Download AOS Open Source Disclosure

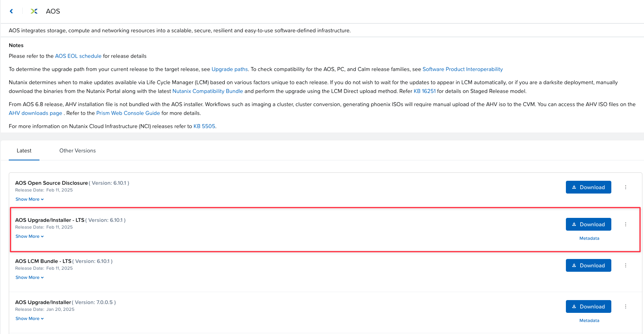pyautogui.click(x=588, y=187)
